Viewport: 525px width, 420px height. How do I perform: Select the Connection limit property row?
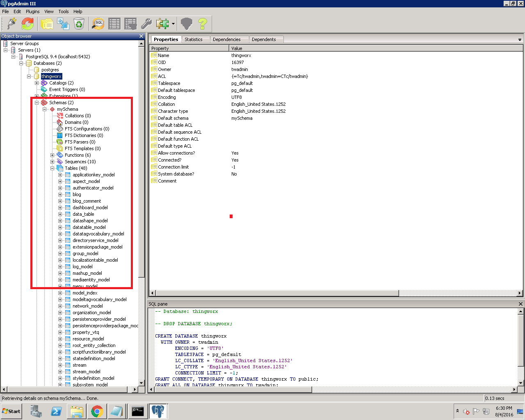[336, 167]
